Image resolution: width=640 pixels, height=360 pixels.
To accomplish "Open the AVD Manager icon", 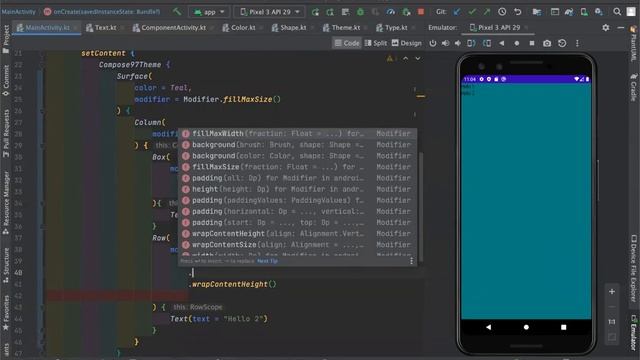I will point(584,12).
